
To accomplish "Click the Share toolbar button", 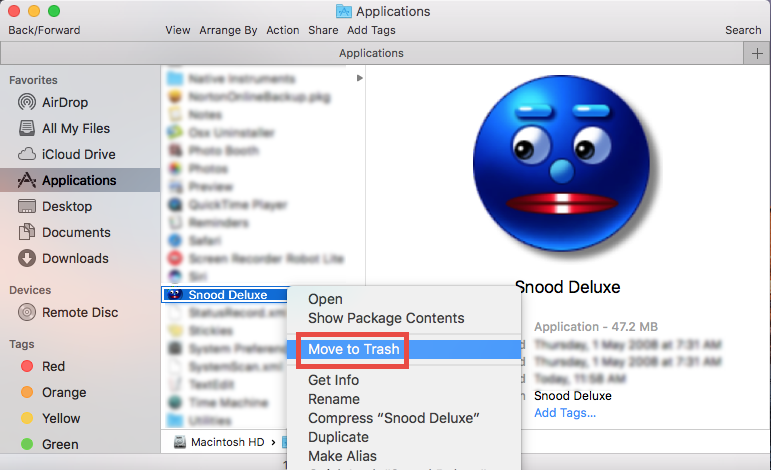I will (323, 30).
